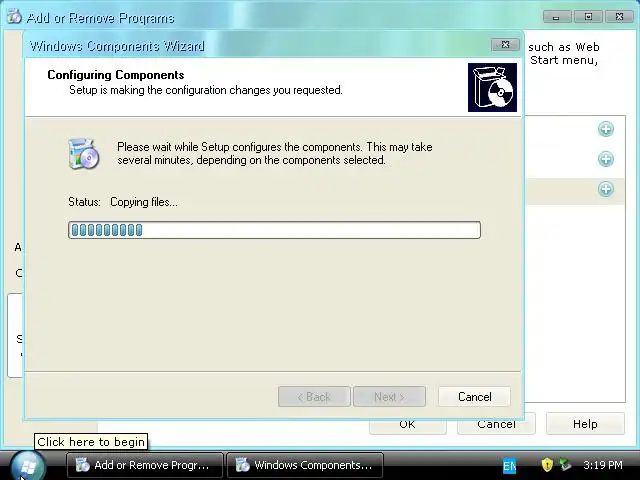
Task: Click OK button in Add or Remove Programs window
Action: coord(407,425)
